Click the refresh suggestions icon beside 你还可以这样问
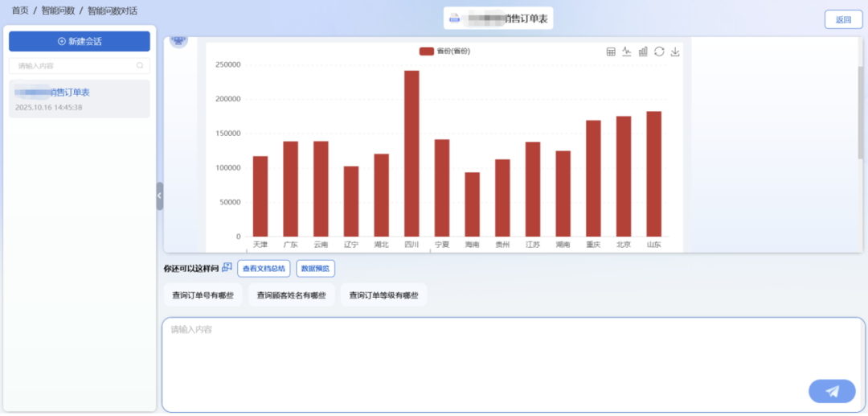 point(227,268)
